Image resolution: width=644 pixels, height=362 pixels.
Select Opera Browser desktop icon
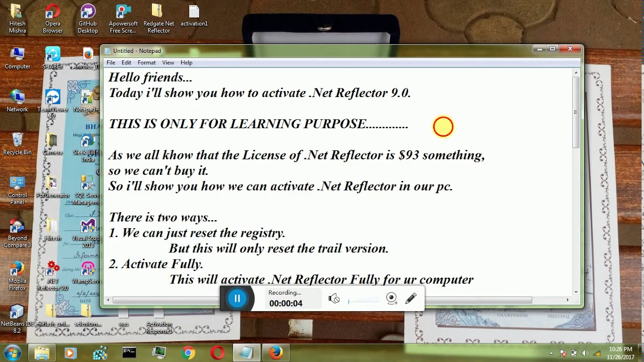[52, 19]
